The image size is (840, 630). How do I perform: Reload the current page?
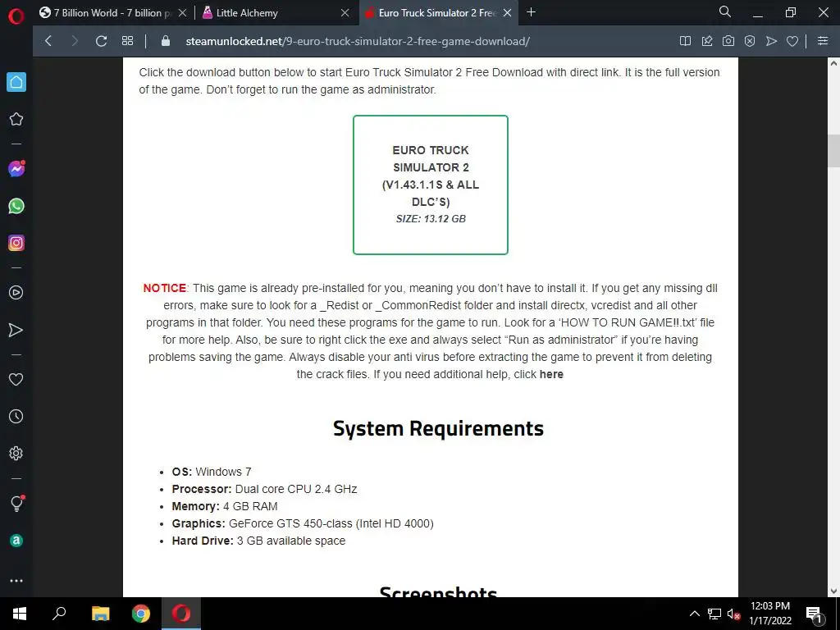click(x=101, y=41)
